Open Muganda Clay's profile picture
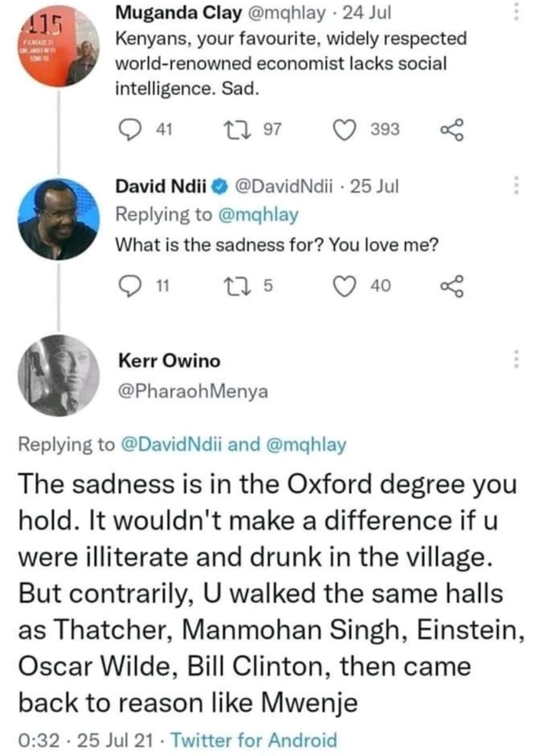 (58, 47)
